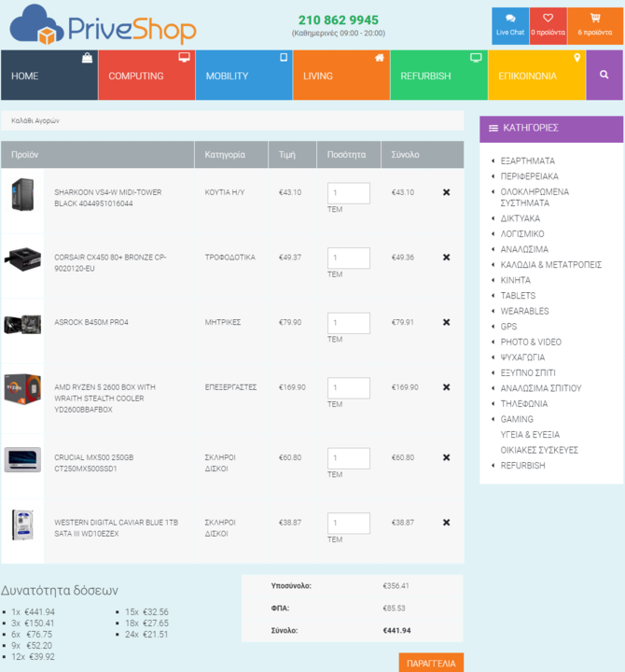Remove CORSAIR CX450 from the cart
The height and width of the screenshot is (672, 625).
[x=447, y=258]
